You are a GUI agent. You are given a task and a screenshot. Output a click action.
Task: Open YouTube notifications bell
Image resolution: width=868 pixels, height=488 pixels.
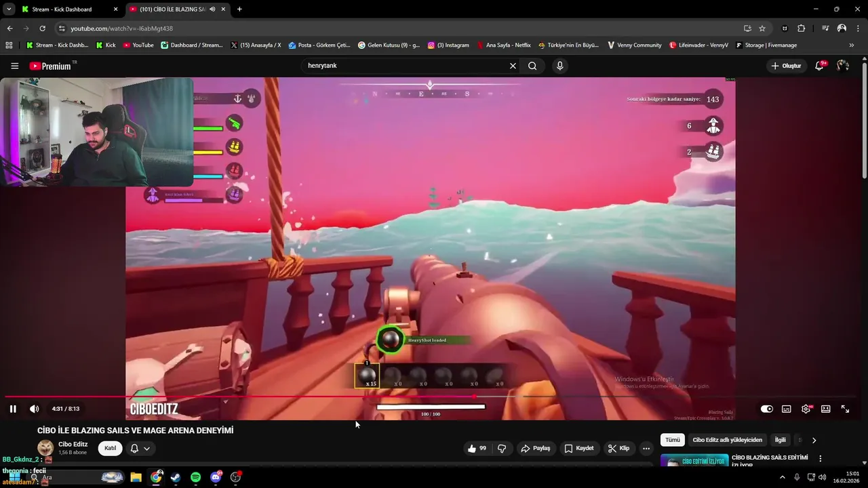click(820, 66)
